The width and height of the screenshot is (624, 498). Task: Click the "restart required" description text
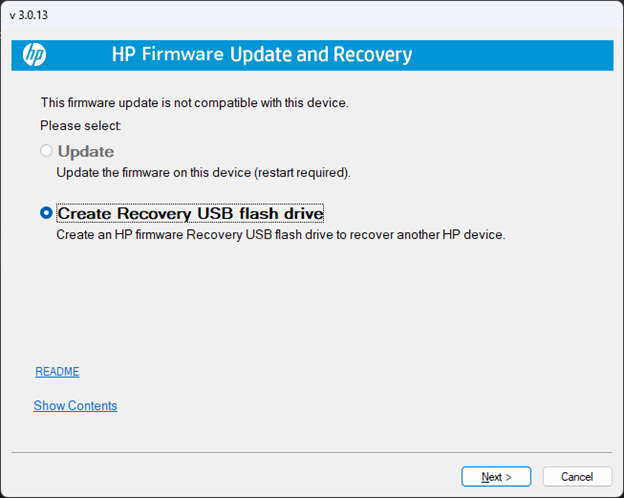(x=290, y=173)
